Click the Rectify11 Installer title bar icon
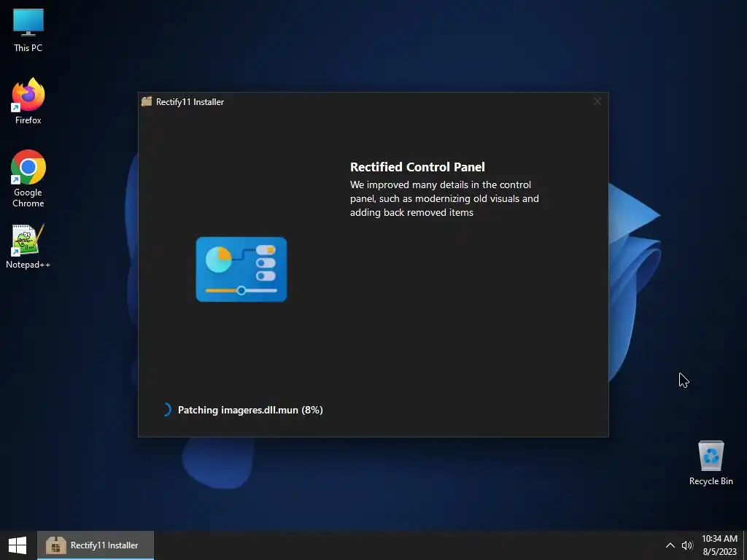Viewport: 747px width, 560px height. point(147,101)
